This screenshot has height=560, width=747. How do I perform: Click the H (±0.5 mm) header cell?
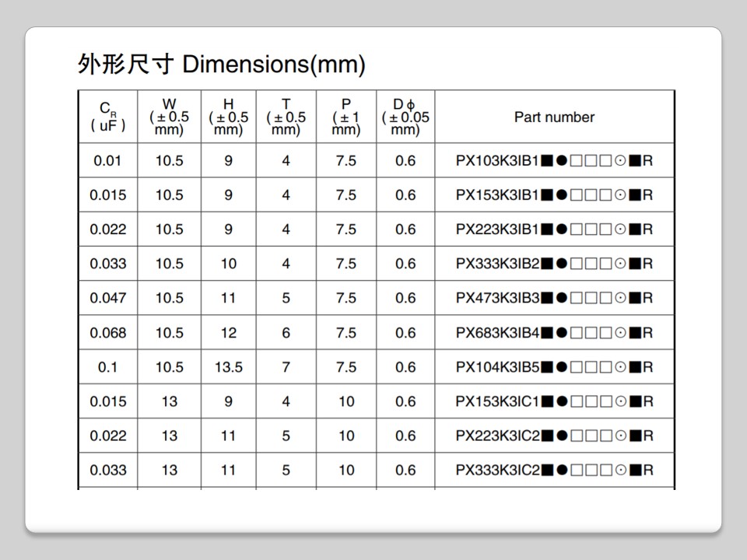228,117
